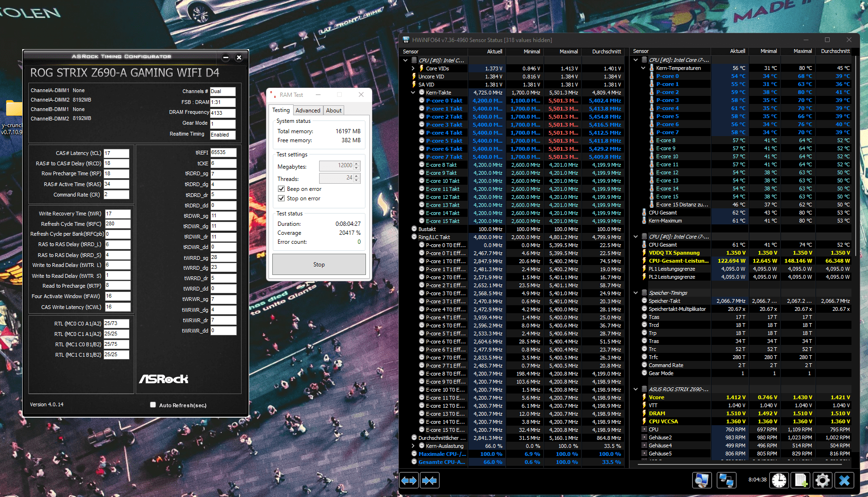This screenshot has width=868, height=497.
Task: Collapse the ASUS ROG STRIX Z690 sensor group
Action: (x=635, y=389)
